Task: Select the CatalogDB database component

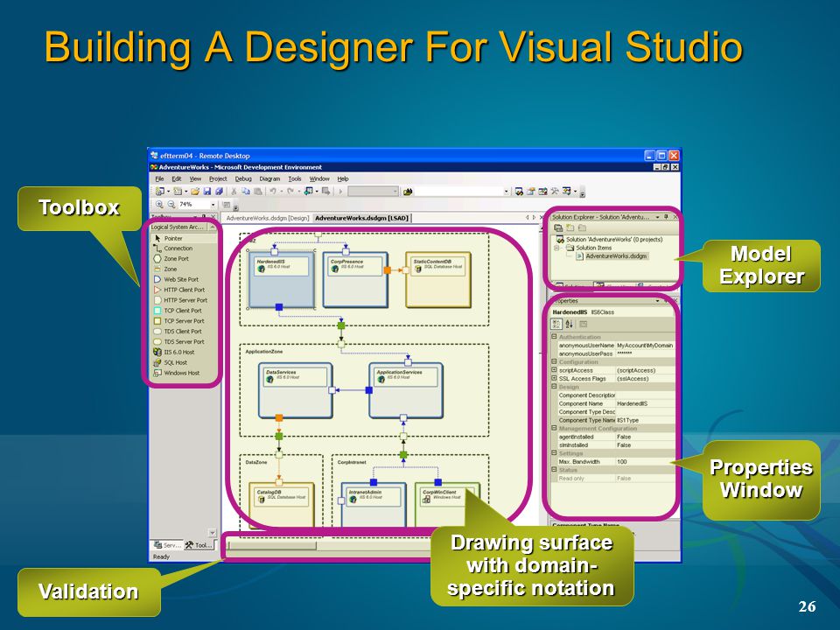Action: [x=281, y=505]
